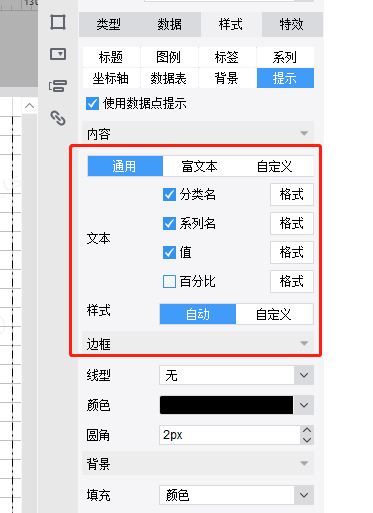Select the 图例 style section
This screenshot has width=373, height=513.
169,57
